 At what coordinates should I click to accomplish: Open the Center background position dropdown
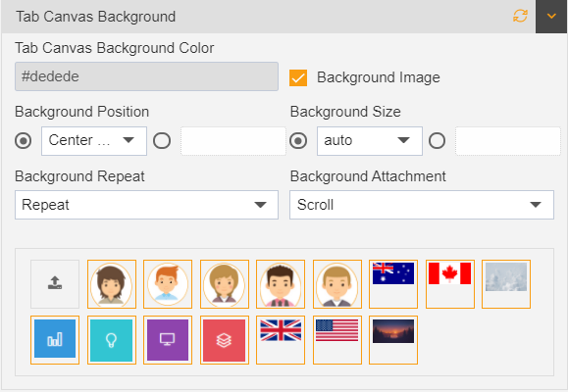94,141
